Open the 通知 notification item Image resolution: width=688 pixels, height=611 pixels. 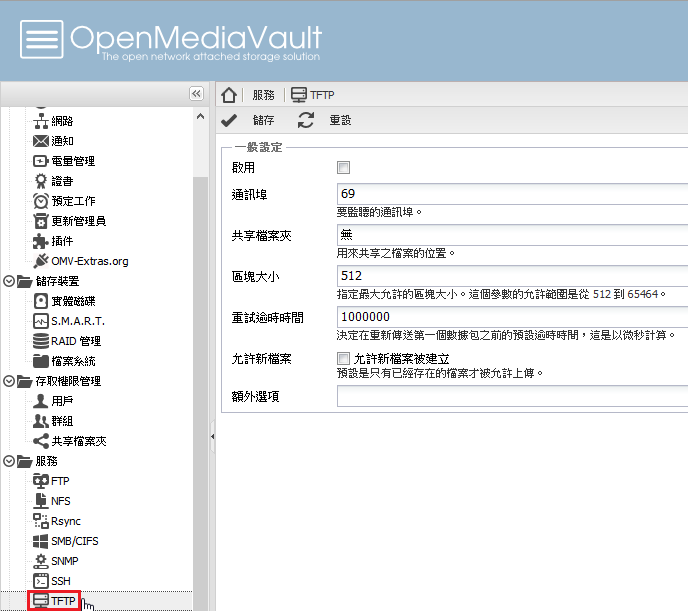(53, 141)
